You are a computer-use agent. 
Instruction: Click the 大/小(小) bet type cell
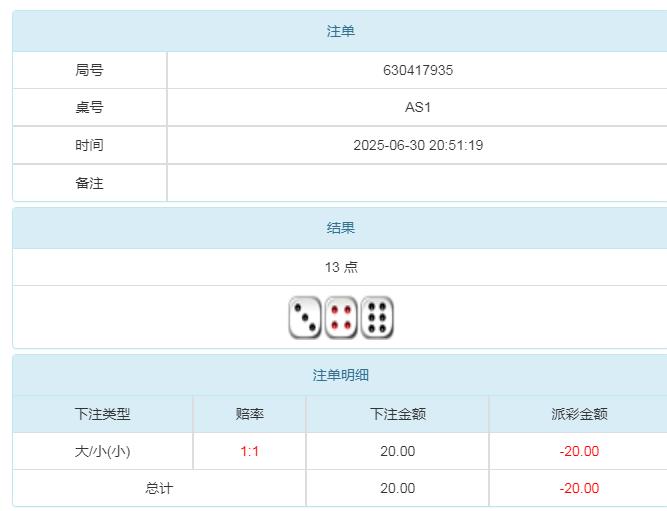click(x=102, y=451)
